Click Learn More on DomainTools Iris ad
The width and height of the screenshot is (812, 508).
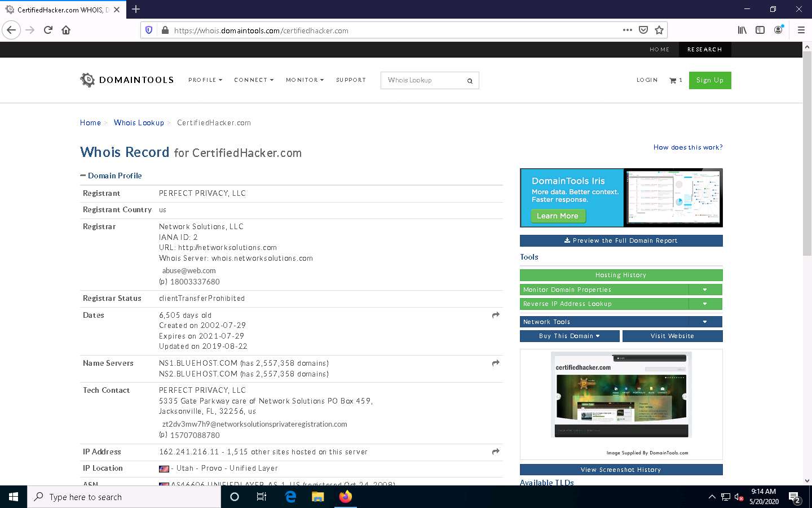pyautogui.click(x=558, y=216)
